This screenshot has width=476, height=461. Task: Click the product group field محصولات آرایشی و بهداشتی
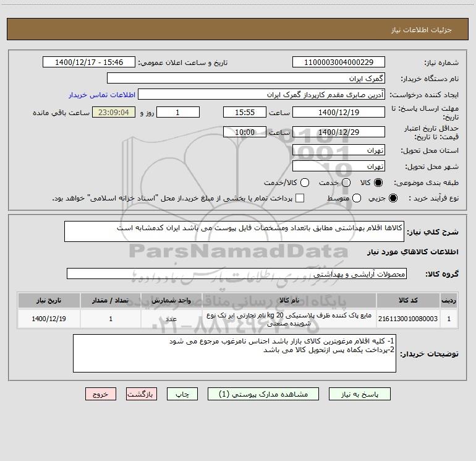(237, 274)
